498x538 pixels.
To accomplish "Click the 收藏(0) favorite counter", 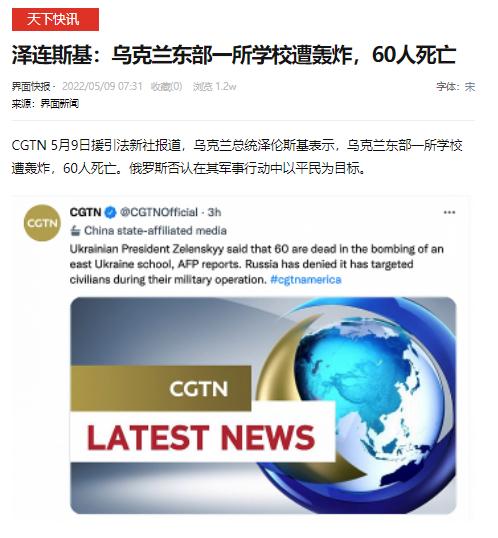I will point(166,86).
